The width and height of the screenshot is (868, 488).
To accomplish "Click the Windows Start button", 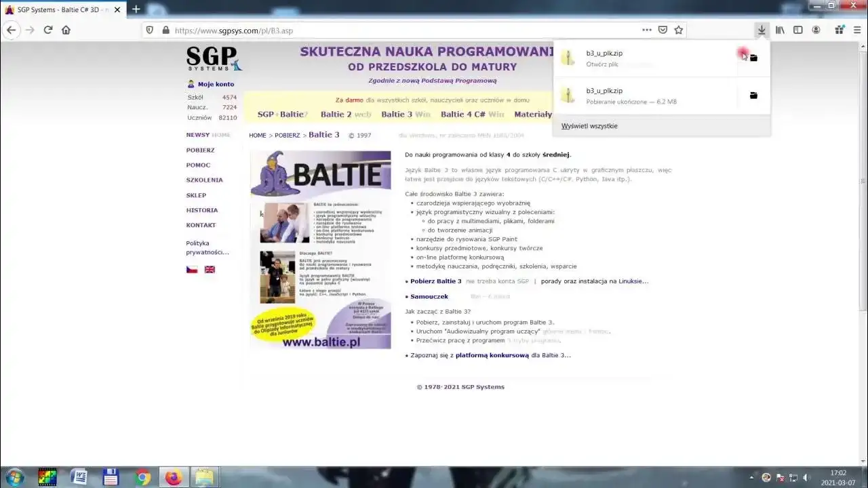I will pos(13,477).
